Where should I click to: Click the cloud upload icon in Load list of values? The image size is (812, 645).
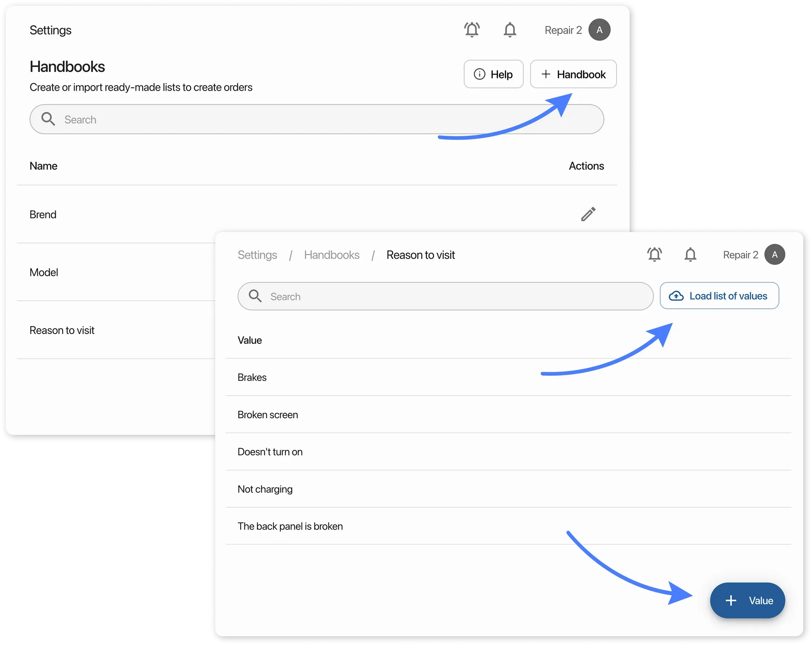click(677, 296)
